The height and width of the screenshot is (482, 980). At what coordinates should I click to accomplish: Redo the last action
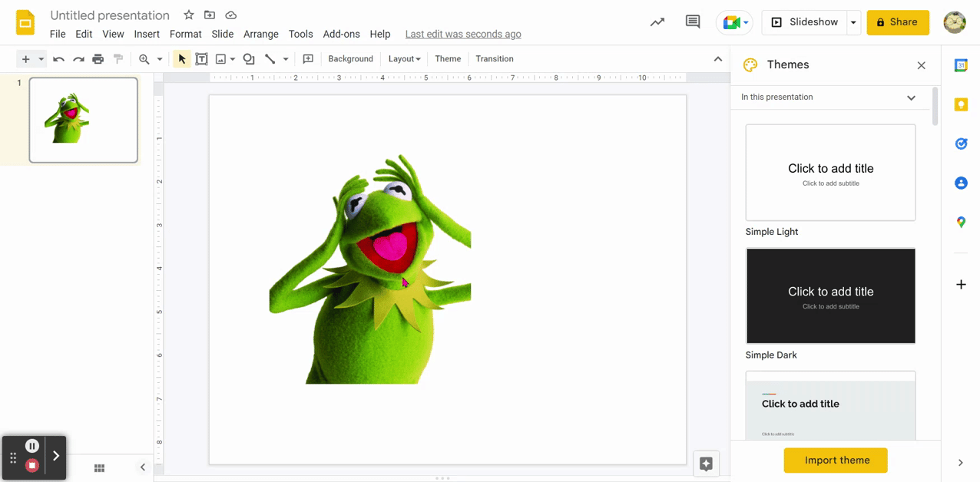78,59
